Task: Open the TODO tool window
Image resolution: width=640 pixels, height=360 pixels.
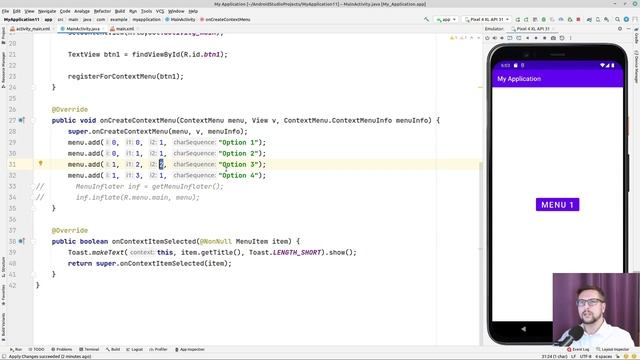Action: pos(36,349)
